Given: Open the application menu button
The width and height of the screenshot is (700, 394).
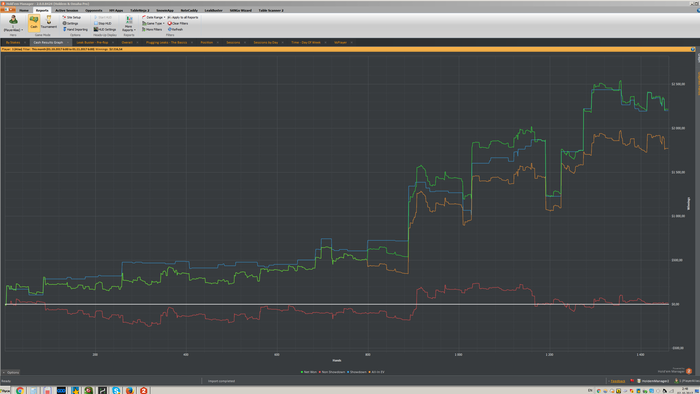Looking at the screenshot, I should (8, 10).
